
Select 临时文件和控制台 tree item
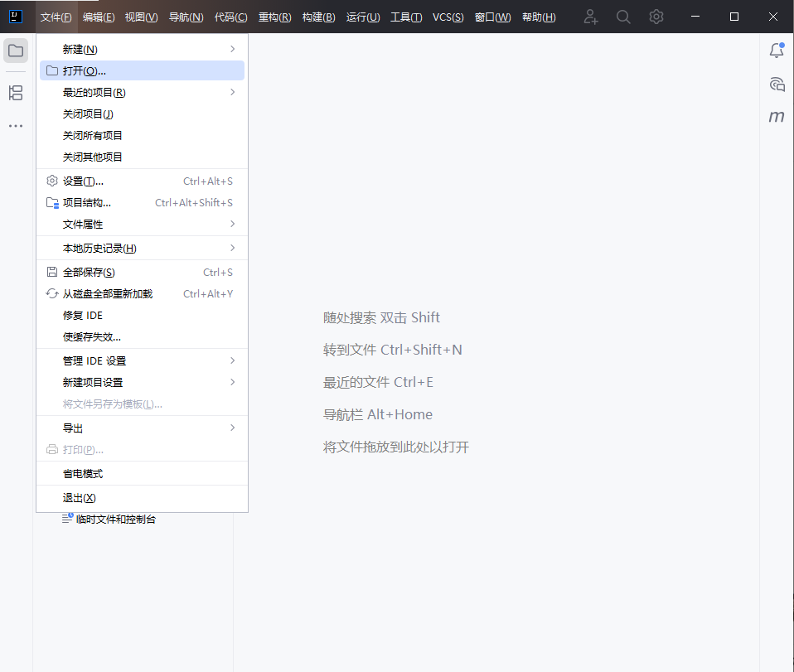coord(121,520)
